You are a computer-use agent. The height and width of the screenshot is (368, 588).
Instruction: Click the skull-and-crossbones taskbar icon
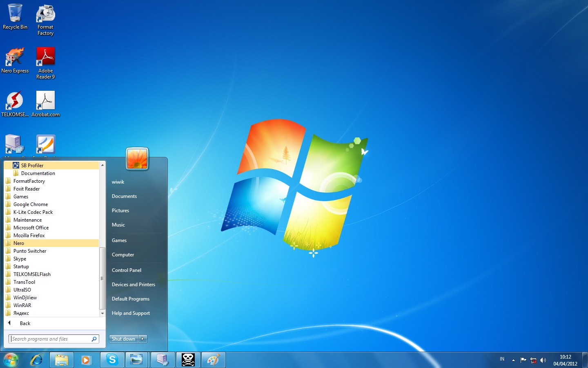[188, 360]
